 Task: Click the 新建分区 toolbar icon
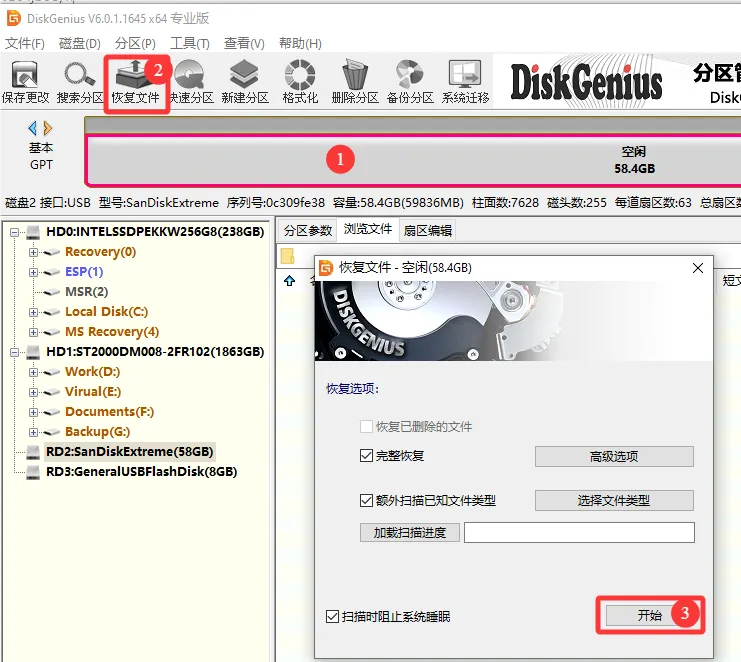click(245, 82)
